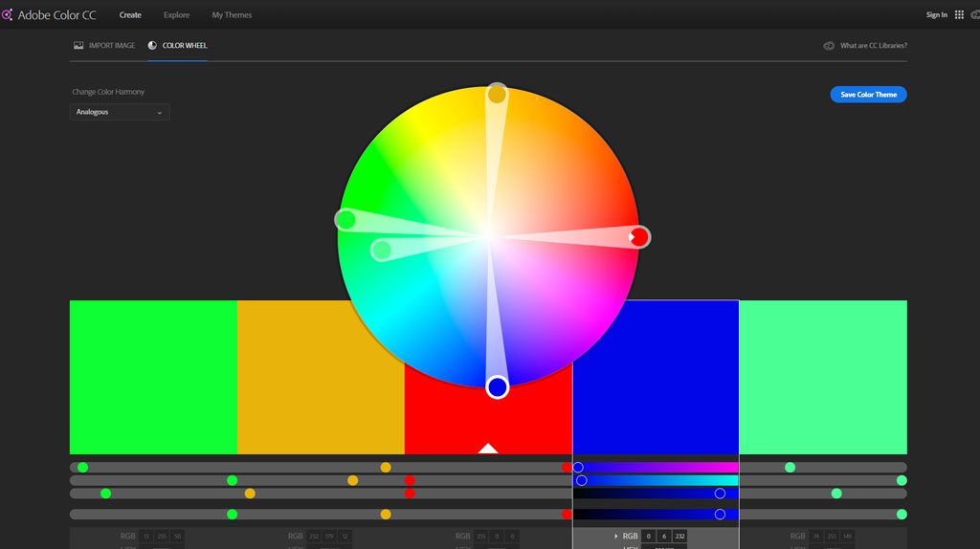The width and height of the screenshot is (980, 549).
Task: Click the Creative Cloud icon in the header
Action: [x=975, y=15]
